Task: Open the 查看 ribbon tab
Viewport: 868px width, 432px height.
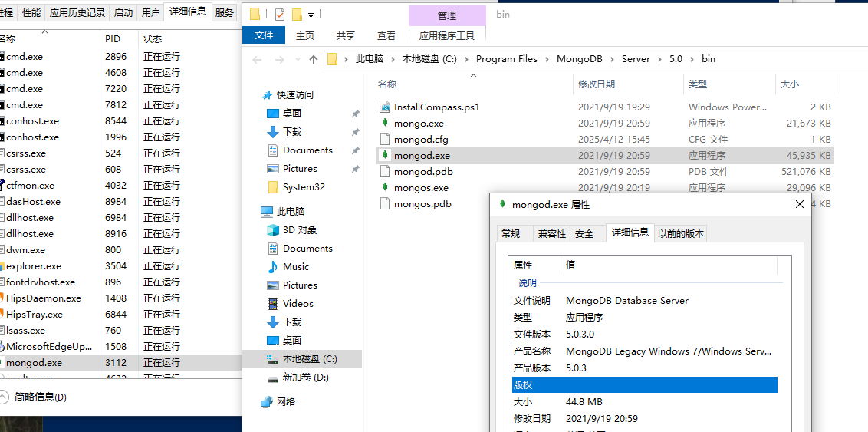Action: pos(386,35)
